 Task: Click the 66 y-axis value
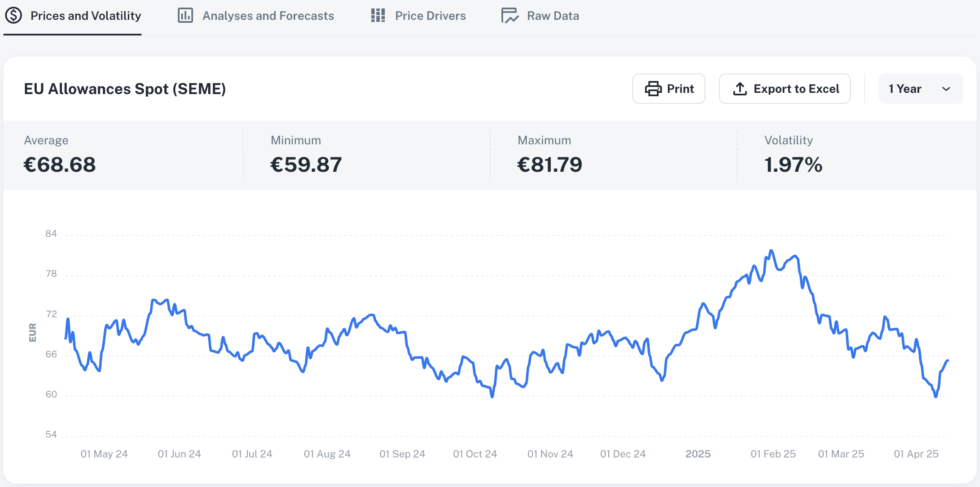click(51, 354)
